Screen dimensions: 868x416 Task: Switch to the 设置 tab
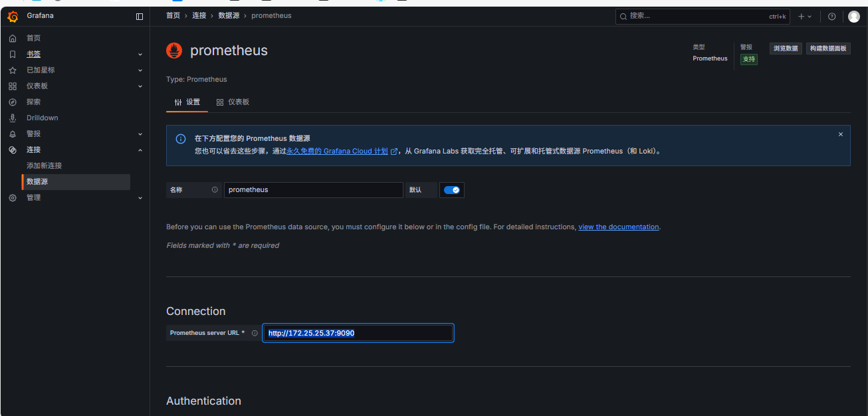click(x=187, y=102)
